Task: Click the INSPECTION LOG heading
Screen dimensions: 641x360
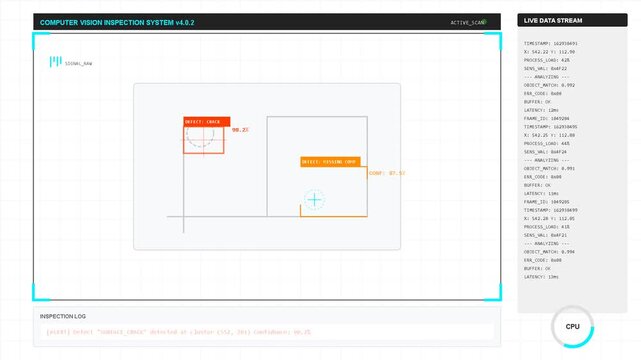Action: (x=63, y=316)
